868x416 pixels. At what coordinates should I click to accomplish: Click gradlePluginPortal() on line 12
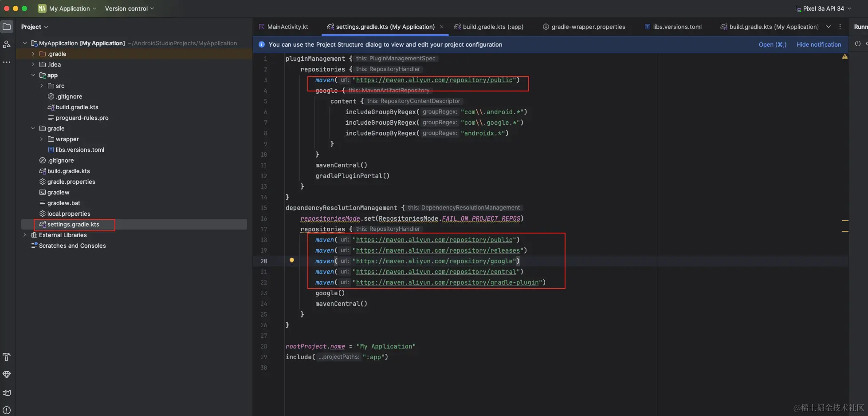[352, 176]
